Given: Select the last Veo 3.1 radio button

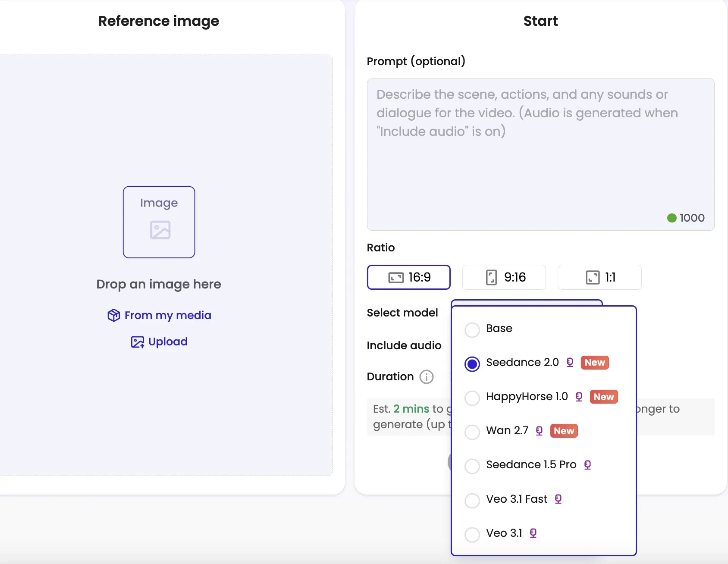Looking at the screenshot, I should pyautogui.click(x=472, y=535).
